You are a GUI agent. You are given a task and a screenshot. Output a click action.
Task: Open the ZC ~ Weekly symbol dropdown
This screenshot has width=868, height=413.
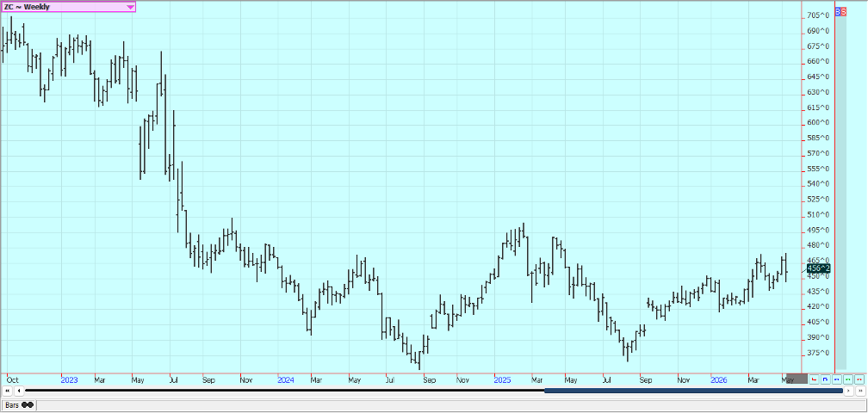[68, 7]
